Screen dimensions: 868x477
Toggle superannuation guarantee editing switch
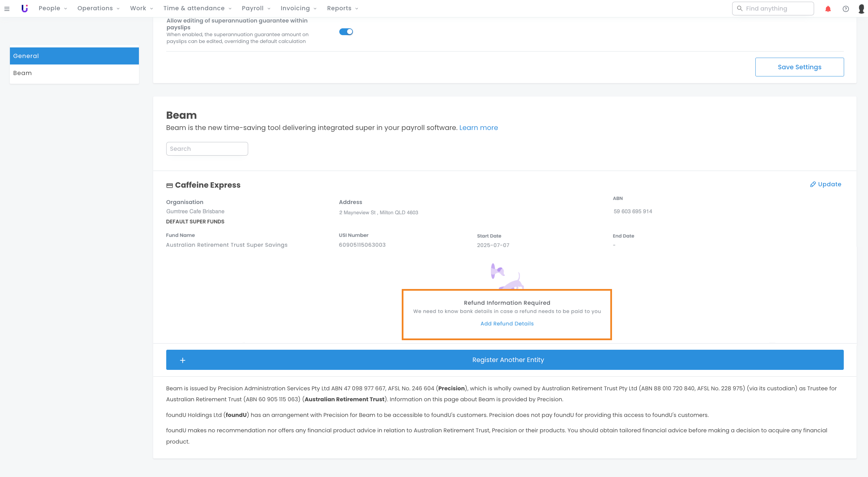coord(346,32)
